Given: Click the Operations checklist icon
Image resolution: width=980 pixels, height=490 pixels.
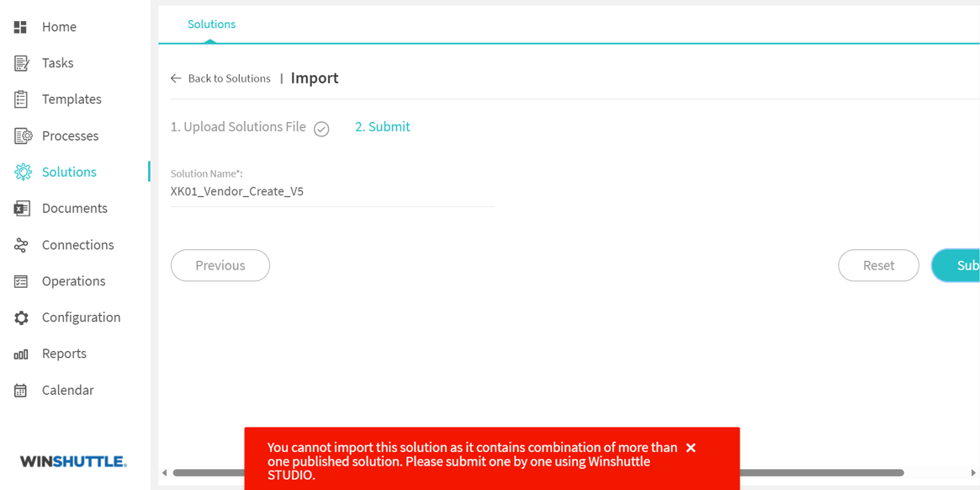Looking at the screenshot, I should tap(21, 281).
